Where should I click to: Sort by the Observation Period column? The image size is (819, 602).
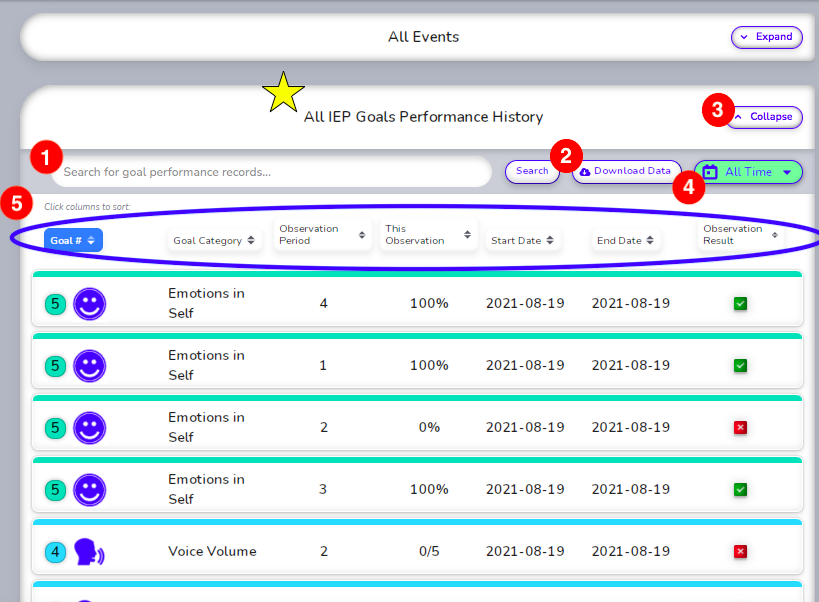322,235
